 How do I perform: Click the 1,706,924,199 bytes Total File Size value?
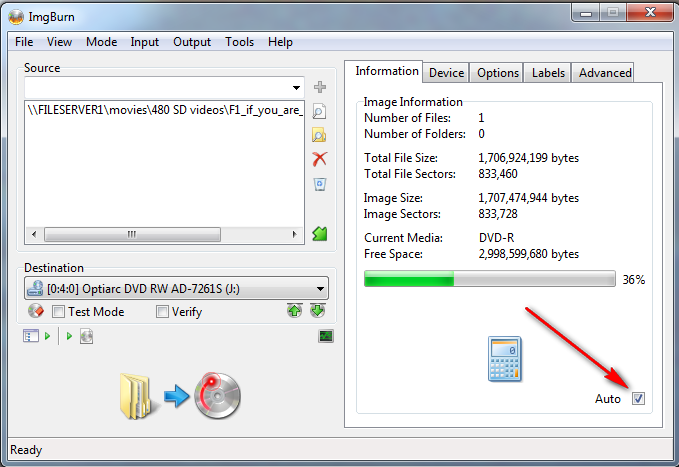528,158
